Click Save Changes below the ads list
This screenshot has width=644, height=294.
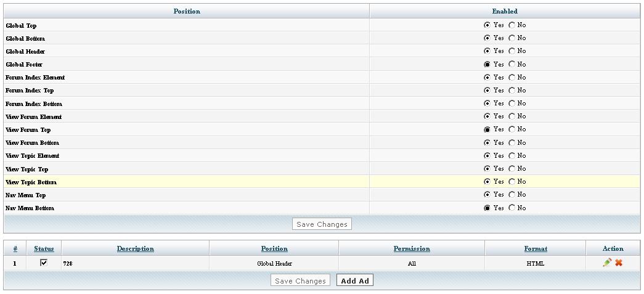300,280
